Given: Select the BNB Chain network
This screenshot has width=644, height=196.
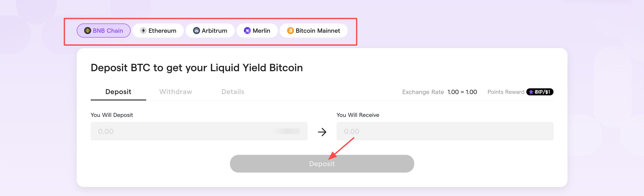Looking at the screenshot, I should [103, 31].
